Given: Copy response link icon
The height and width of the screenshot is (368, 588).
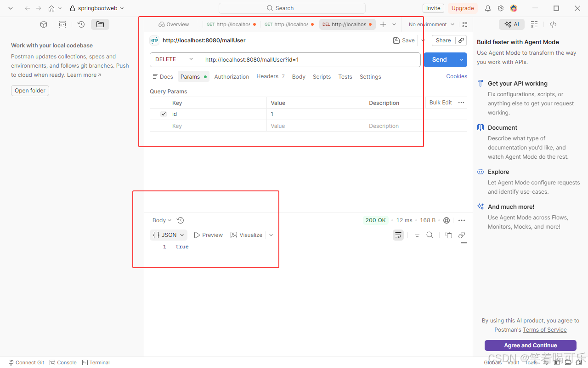Looking at the screenshot, I should click(x=462, y=235).
